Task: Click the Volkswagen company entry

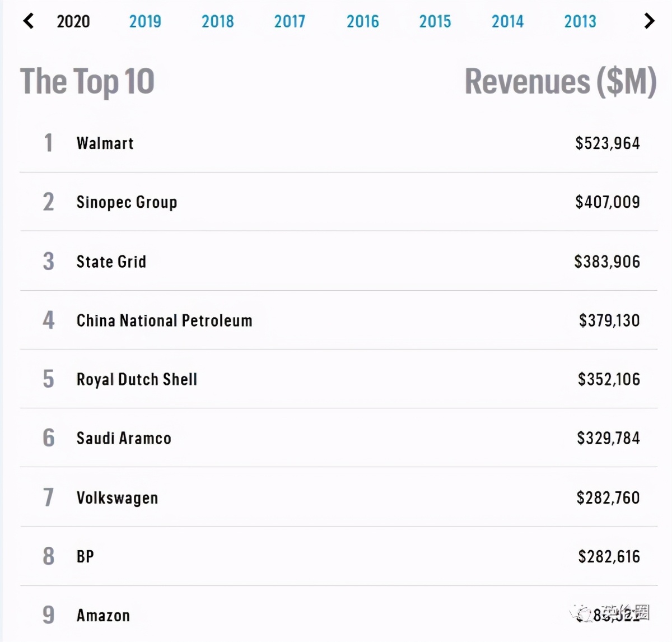Action: click(x=117, y=498)
